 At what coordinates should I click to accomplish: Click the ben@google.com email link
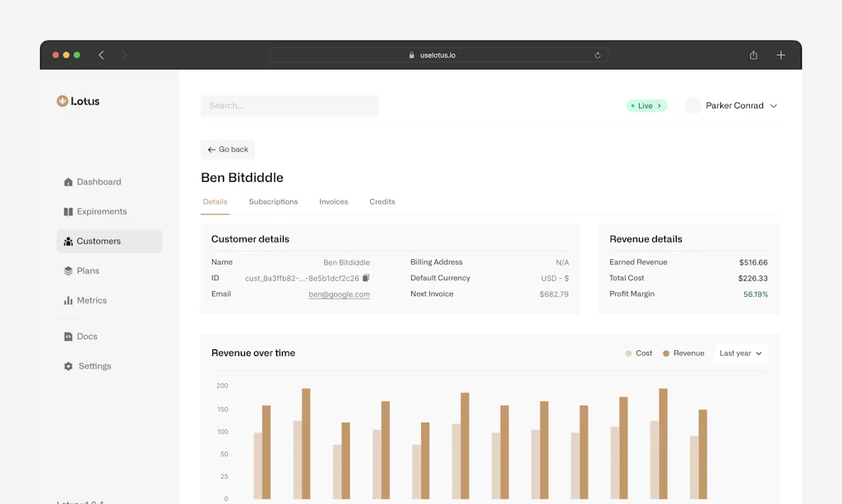click(x=339, y=294)
